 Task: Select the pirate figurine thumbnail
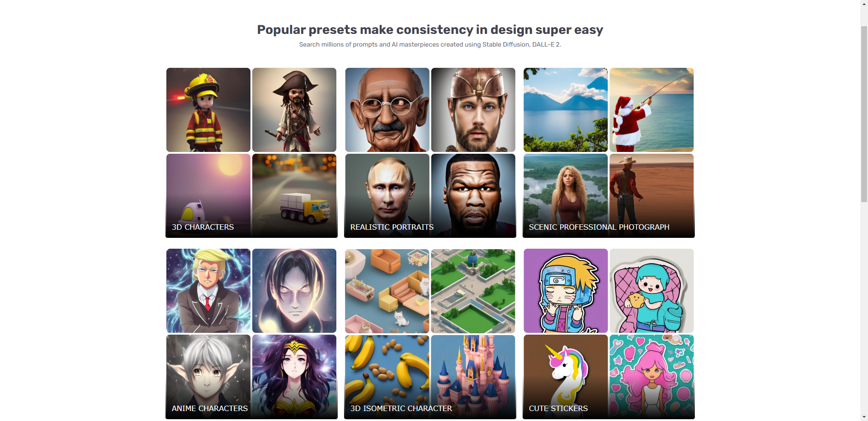pyautogui.click(x=294, y=110)
